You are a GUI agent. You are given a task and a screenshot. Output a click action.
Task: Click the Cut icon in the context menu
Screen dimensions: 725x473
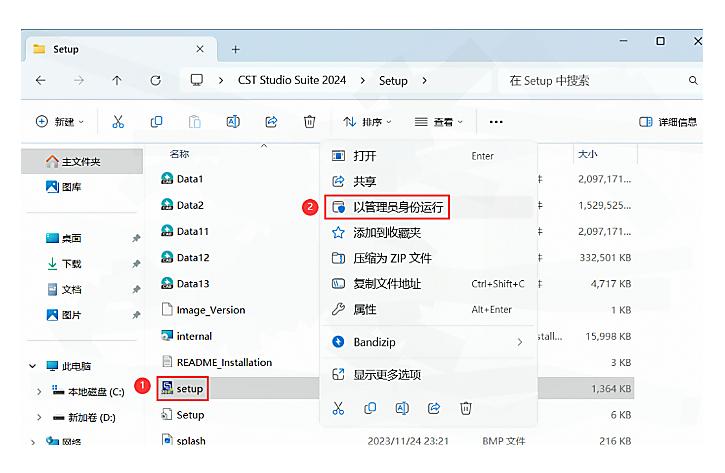(x=338, y=408)
